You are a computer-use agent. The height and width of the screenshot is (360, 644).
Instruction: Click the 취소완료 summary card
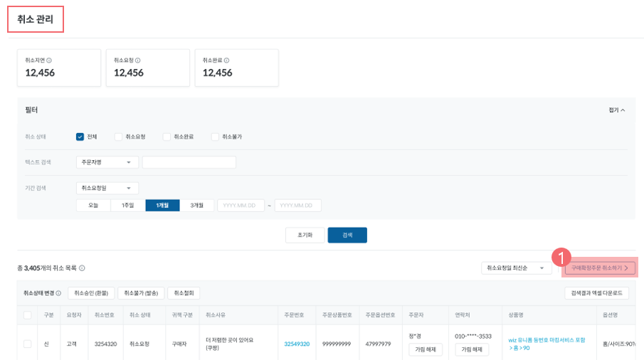pyautogui.click(x=236, y=68)
